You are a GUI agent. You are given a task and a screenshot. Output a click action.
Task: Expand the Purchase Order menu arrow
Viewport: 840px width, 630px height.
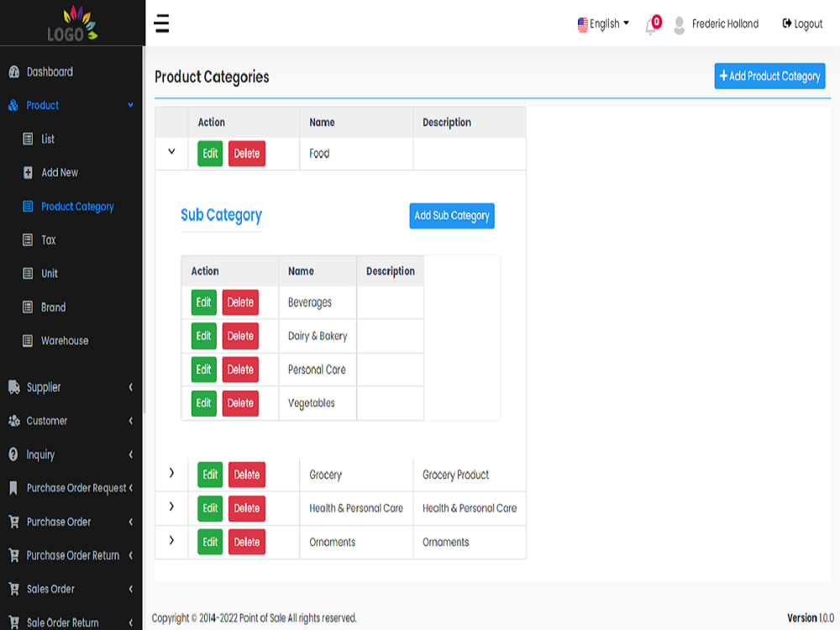130,522
